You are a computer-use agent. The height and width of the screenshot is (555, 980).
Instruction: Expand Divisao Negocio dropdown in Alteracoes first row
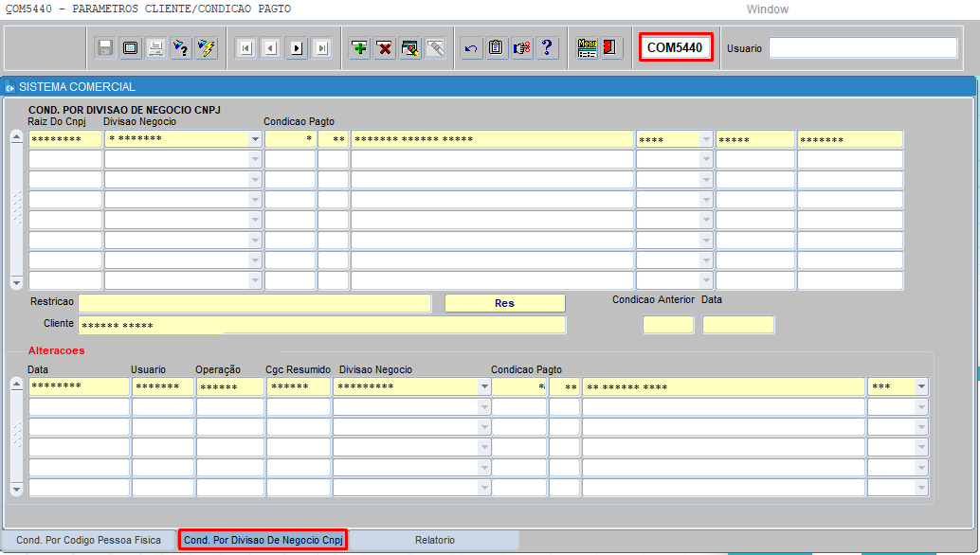coord(484,386)
